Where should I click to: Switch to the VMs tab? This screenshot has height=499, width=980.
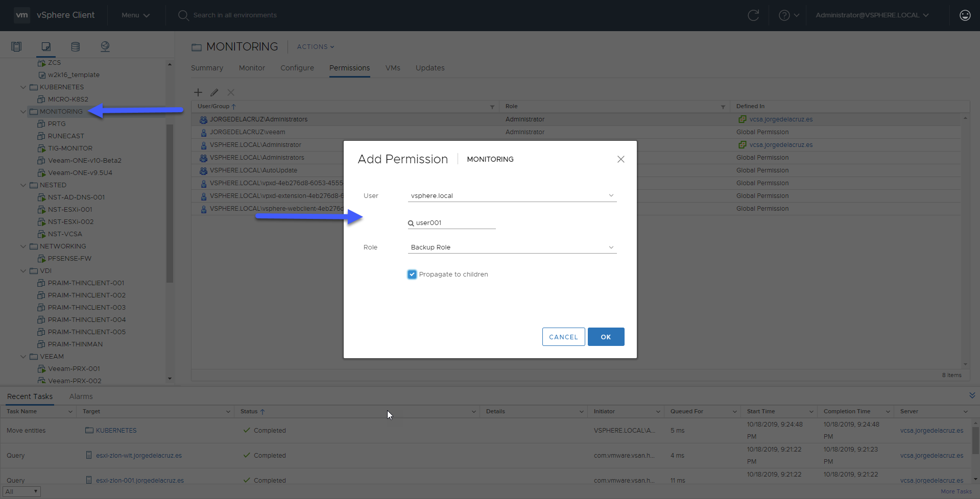point(393,68)
